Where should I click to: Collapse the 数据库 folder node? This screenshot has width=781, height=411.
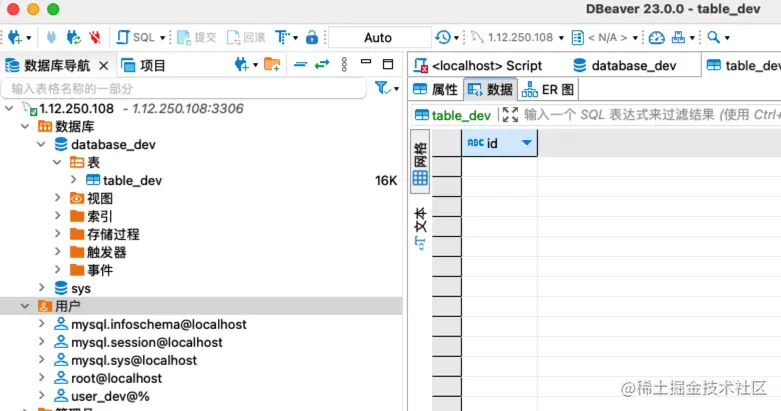[25, 126]
